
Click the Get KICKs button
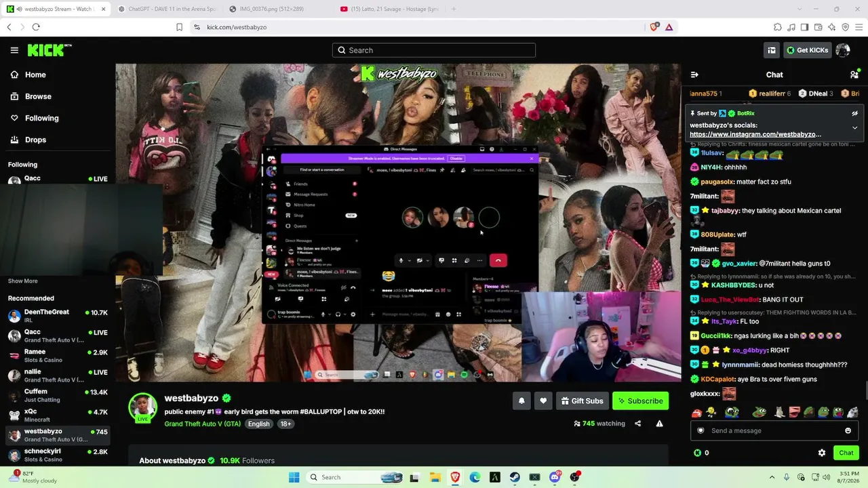[808, 50]
